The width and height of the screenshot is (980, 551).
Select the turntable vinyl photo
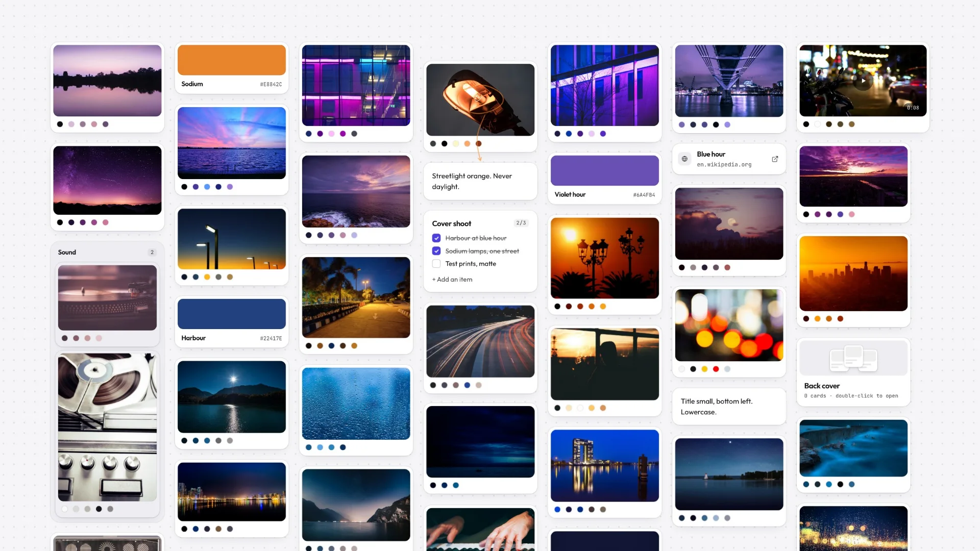[107, 297]
